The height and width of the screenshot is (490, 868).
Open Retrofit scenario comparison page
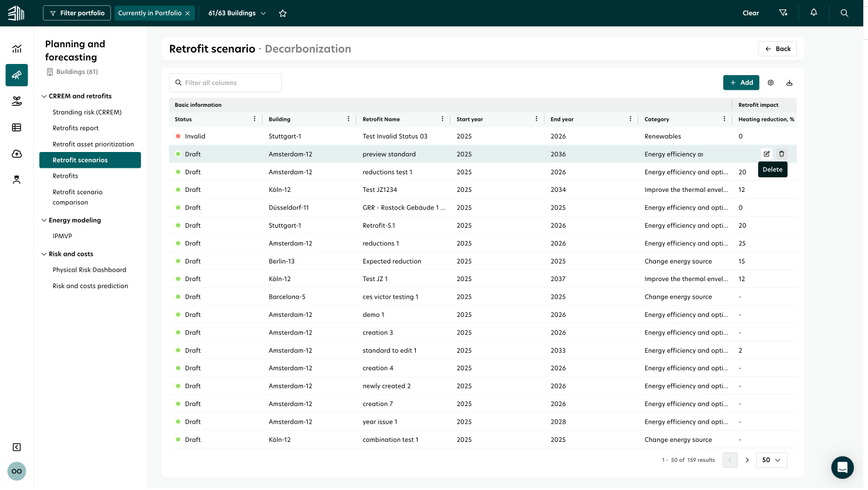click(78, 197)
